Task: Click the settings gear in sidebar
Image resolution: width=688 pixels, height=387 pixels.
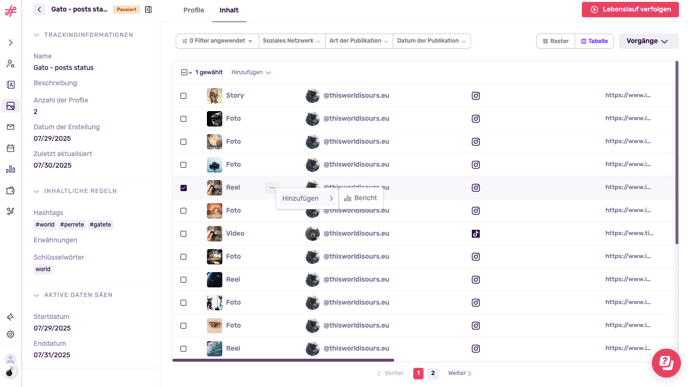Action: 11,334
